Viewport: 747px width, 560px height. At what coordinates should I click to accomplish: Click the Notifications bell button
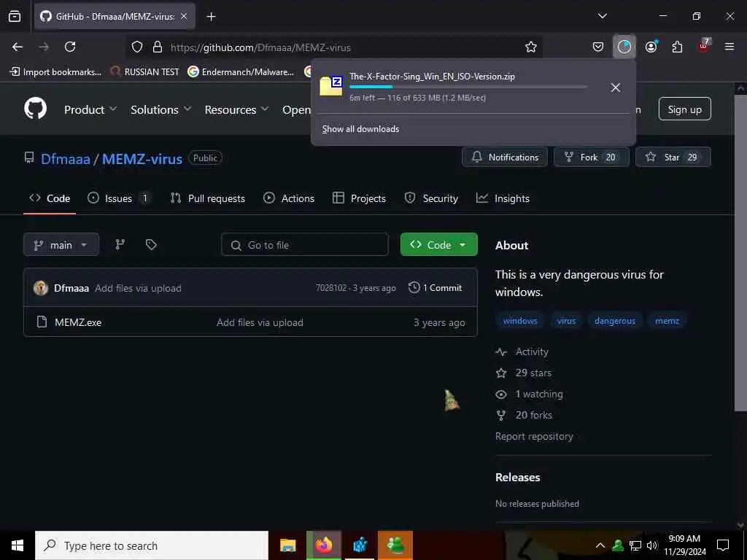pyautogui.click(x=505, y=157)
